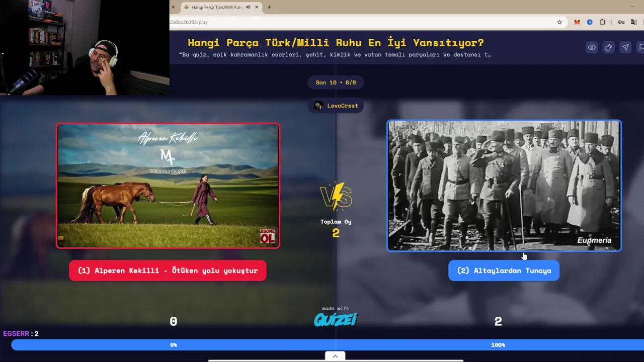
Task: Click the ABONE OL badge on left thumbnail
Action: [267, 236]
